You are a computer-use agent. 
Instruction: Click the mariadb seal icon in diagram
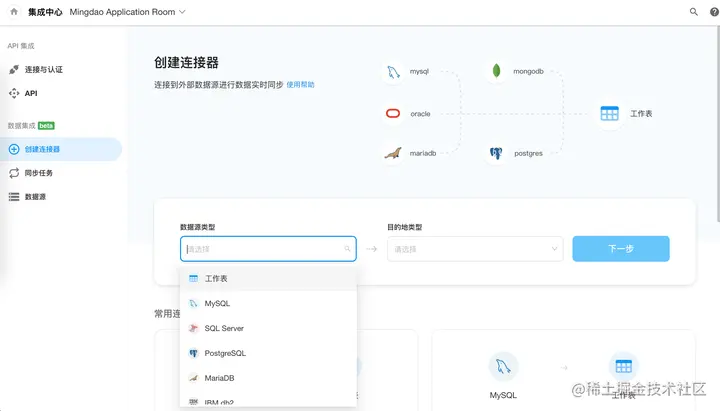(x=393, y=153)
